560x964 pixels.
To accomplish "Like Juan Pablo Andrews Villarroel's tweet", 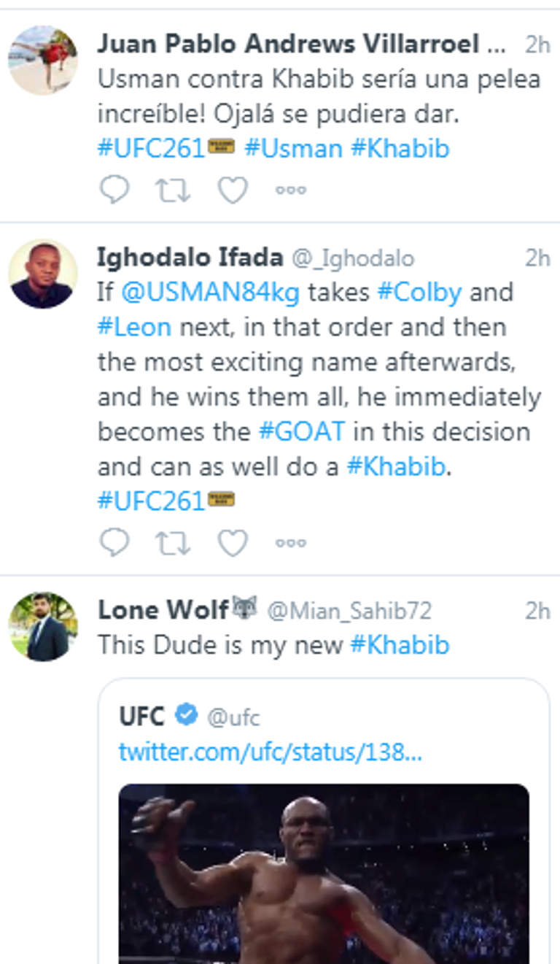I will pos(233,190).
